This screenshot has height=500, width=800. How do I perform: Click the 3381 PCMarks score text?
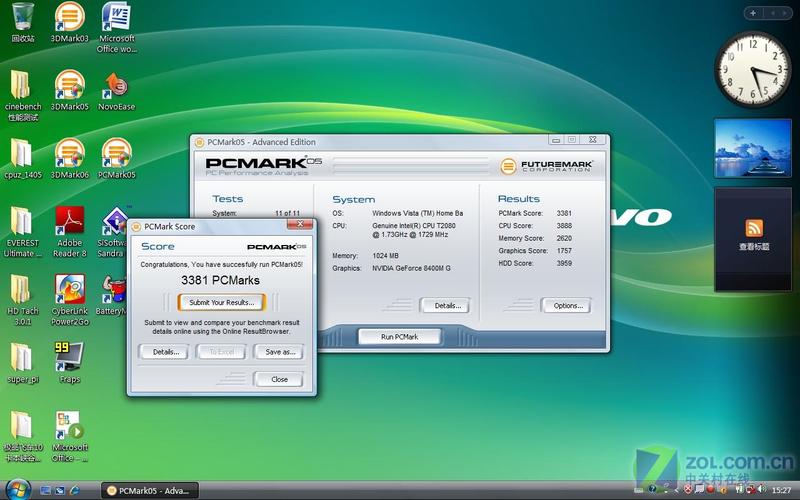point(220,280)
